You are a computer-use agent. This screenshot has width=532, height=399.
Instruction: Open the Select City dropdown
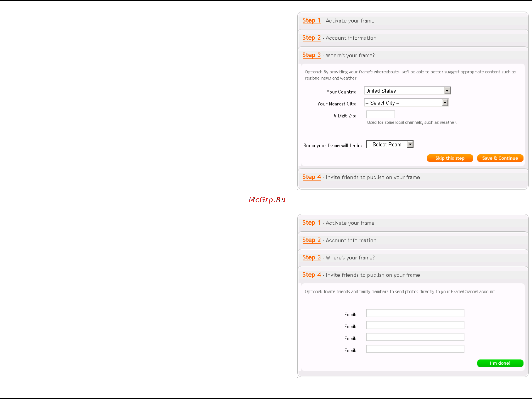(406, 103)
